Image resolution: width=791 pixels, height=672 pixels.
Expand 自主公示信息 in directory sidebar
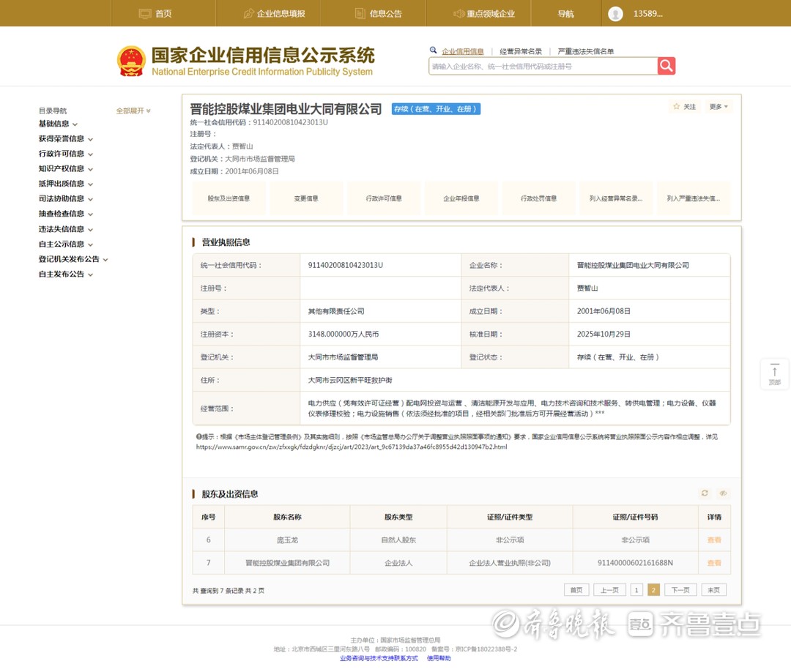coord(66,244)
